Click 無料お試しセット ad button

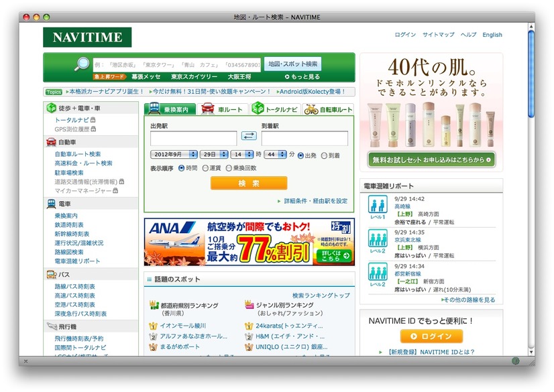[x=431, y=160]
